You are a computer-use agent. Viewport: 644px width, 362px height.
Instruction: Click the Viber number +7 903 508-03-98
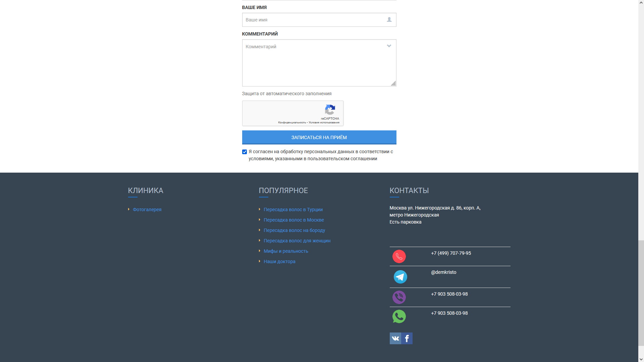coord(449,294)
